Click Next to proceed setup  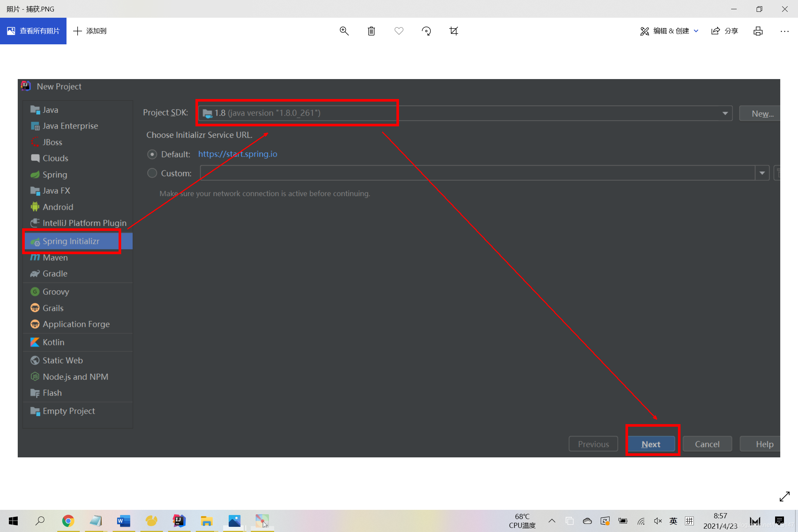pos(651,444)
